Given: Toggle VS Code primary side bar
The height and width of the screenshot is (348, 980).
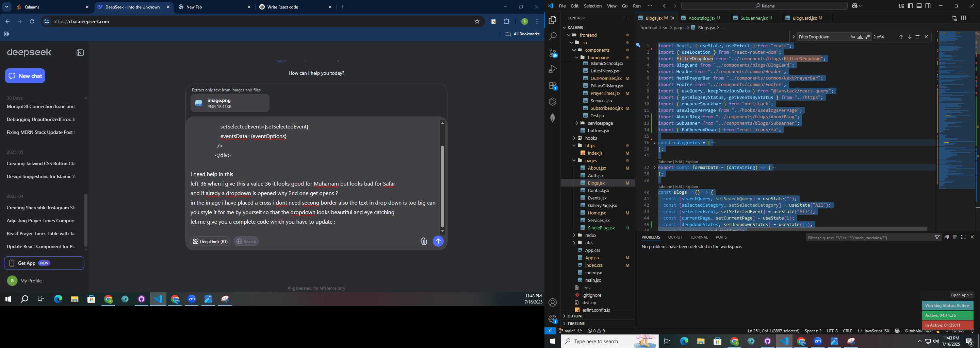Looking at the screenshot, I should (910, 6).
